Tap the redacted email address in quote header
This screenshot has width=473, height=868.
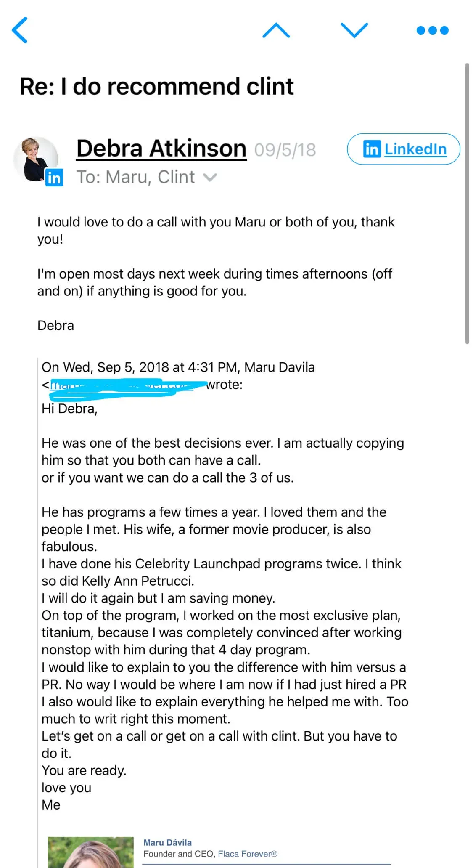click(122, 386)
